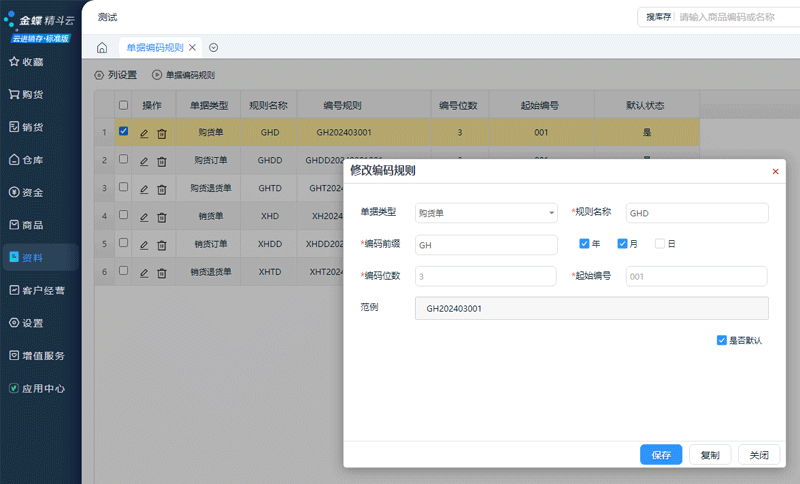Image resolution: width=800 pixels, height=484 pixels.
Task: Click the 编码前缀 input field
Action: pyautogui.click(x=486, y=245)
